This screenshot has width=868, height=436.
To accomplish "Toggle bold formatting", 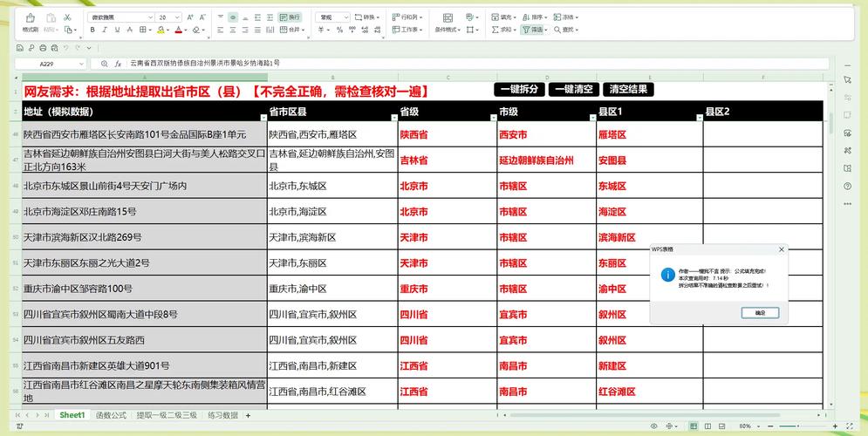I will 92,30.
